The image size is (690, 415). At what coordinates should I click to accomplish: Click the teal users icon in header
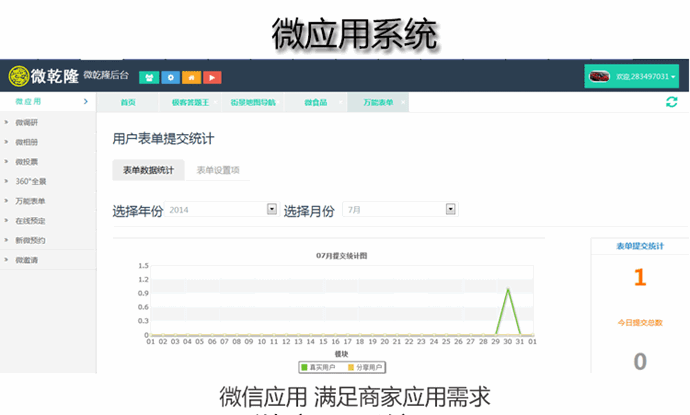coord(149,77)
